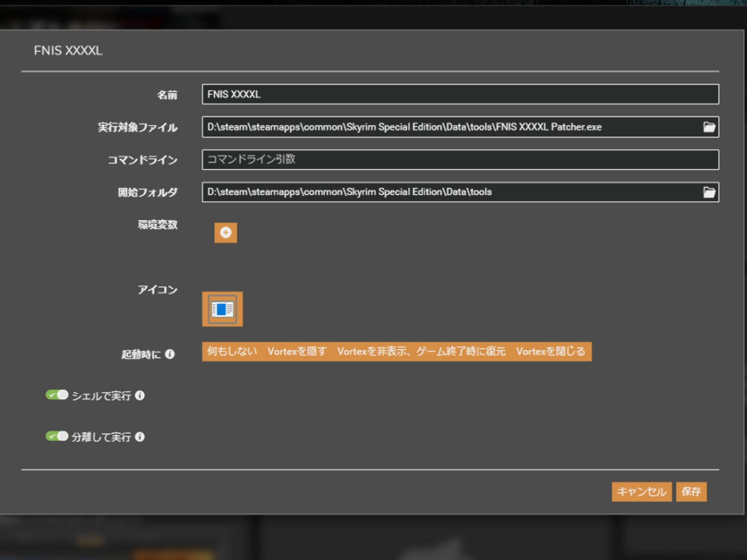Add a new environment variable
Image resolution: width=747 pixels, height=560 pixels.
[226, 233]
